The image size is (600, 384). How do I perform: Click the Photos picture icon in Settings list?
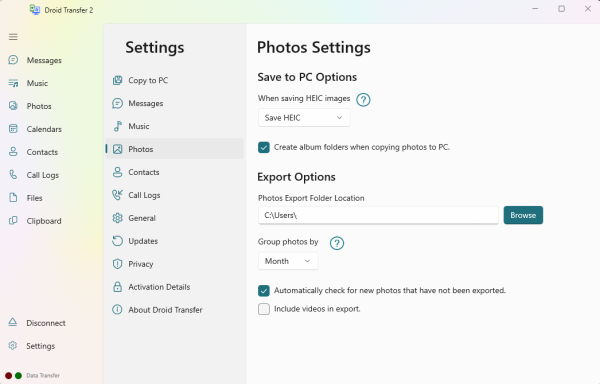pyautogui.click(x=117, y=149)
